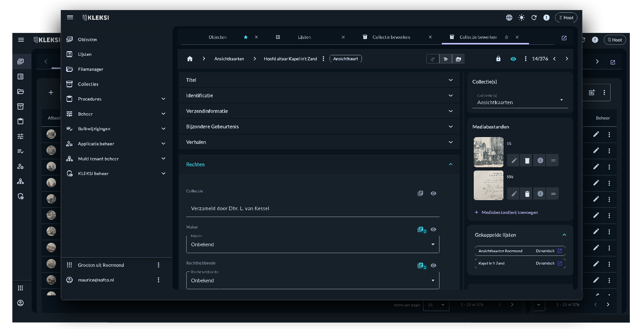This screenshot has height=329, width=644.
Task: Go to the next record with the right arrow
Action: click(x=567, y=59)
